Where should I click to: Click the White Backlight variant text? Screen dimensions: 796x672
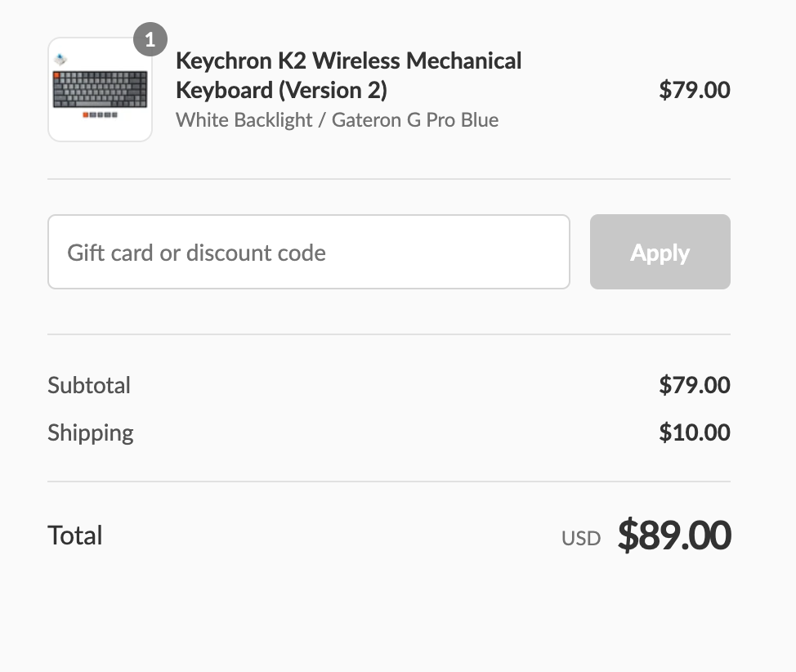click(x=244, y=120)
